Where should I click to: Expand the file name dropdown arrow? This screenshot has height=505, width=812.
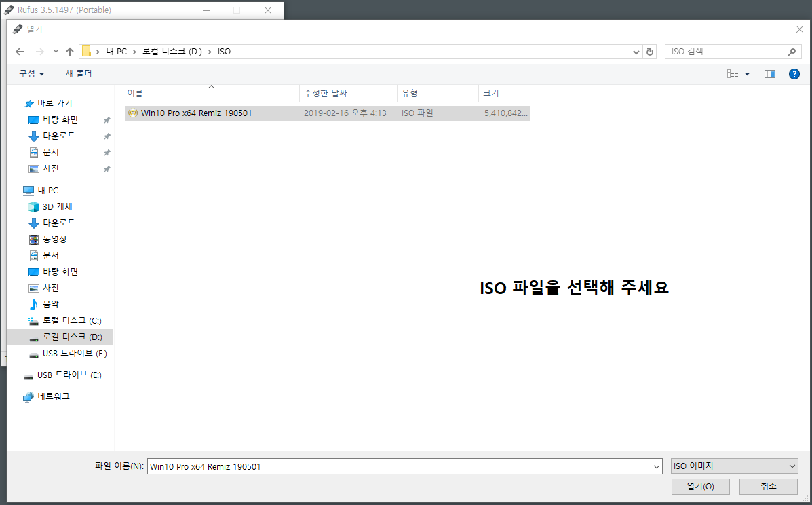pos(657,467)
